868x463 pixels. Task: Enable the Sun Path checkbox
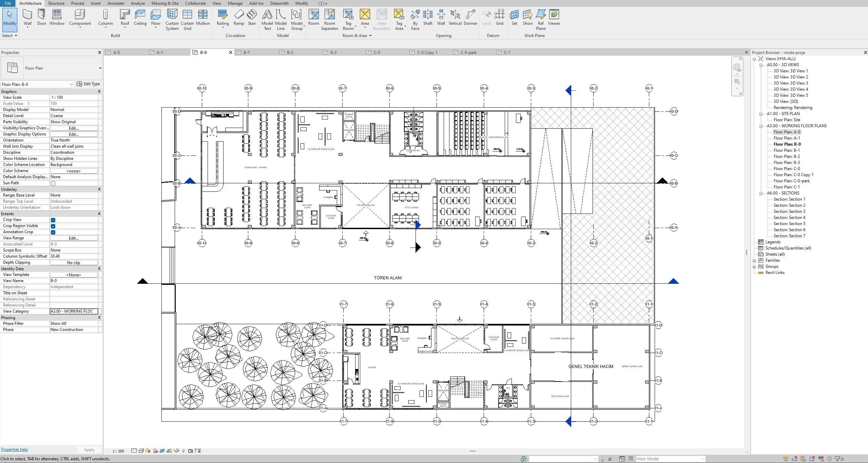click(53, 183)
